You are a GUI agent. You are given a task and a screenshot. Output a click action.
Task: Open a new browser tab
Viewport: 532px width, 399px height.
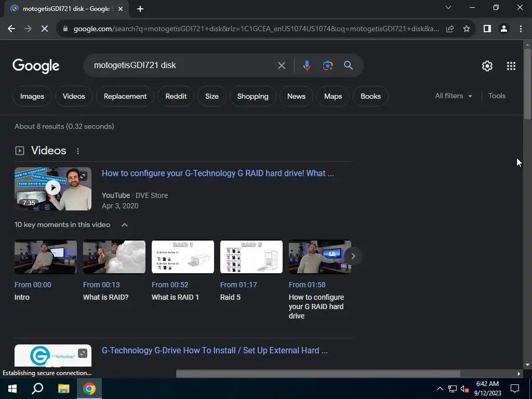click(140, 9)
